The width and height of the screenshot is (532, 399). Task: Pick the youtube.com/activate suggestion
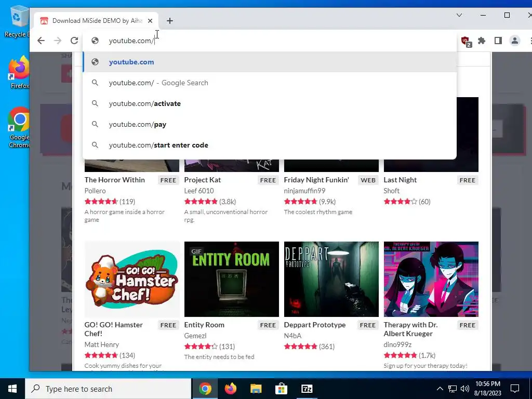pos(270,103)
